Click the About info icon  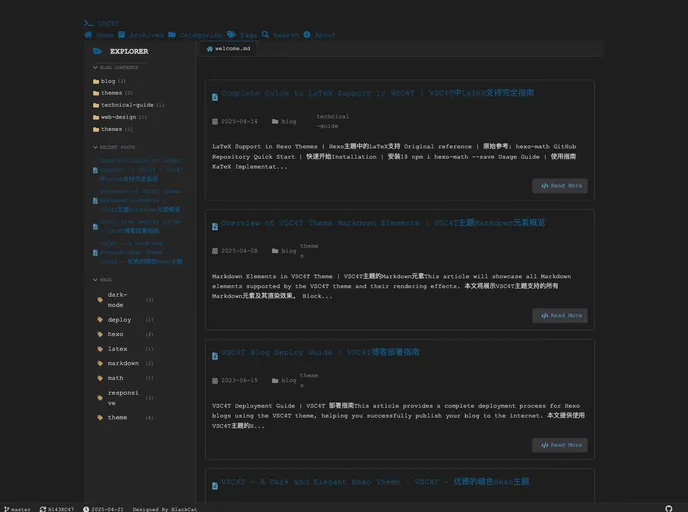click(x=307, y=35)
